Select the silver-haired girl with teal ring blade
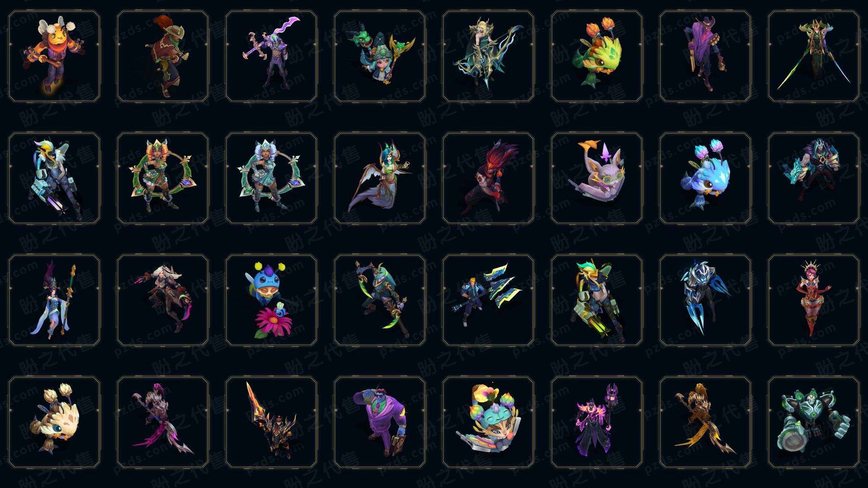 (271, 178)
